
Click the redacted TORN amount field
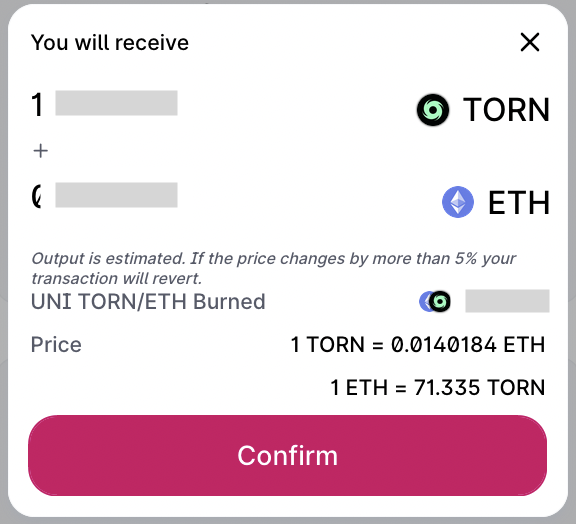116,103
